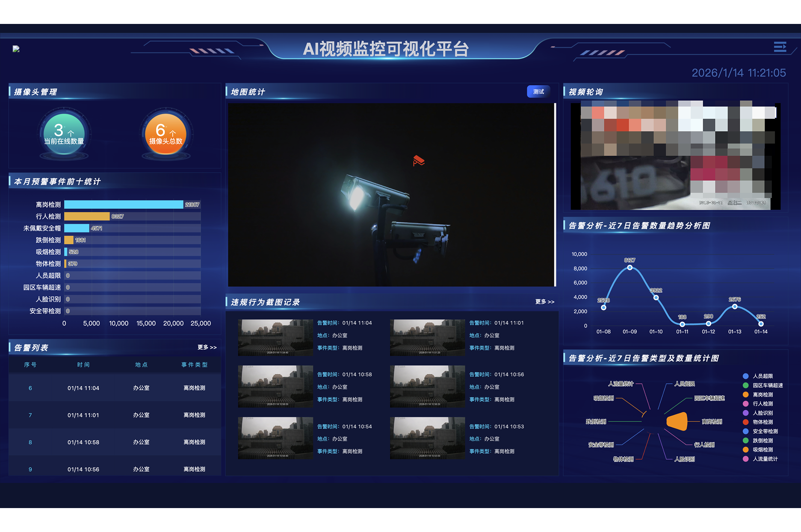Image resolution: width=801 pixels, height=532 pixels.
Task: Expand 更多 in the 告警列表 panel
Action: 207,347
